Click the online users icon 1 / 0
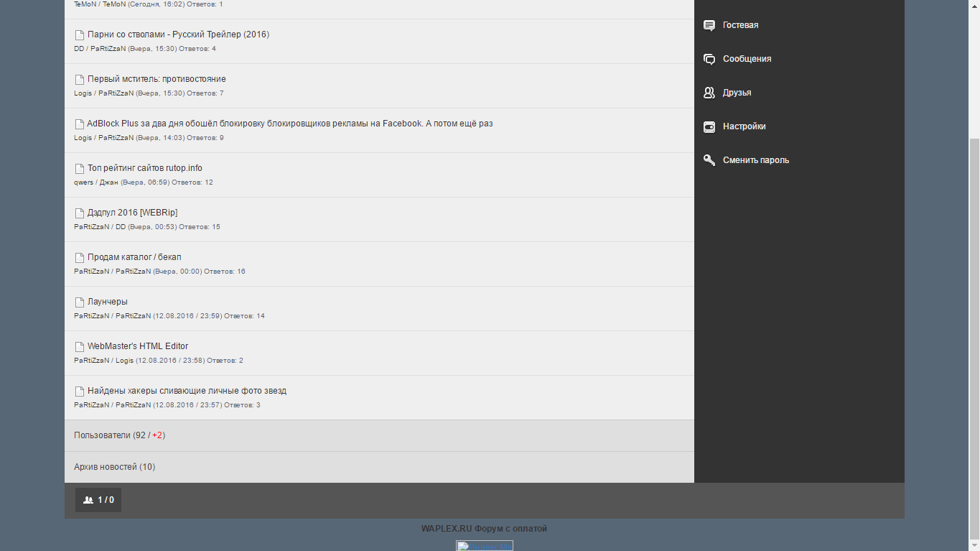 [88, 500]
